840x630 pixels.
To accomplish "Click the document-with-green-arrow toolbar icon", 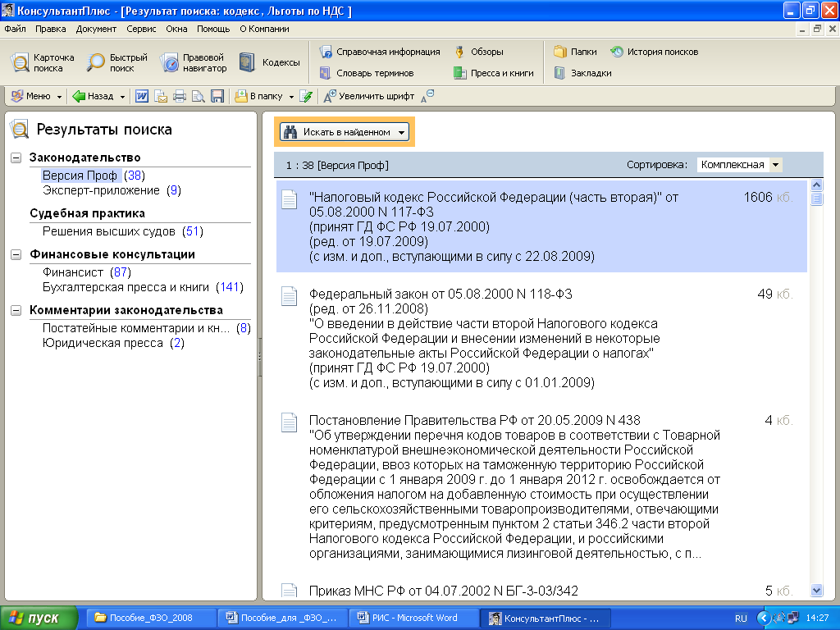I will 306,97.
